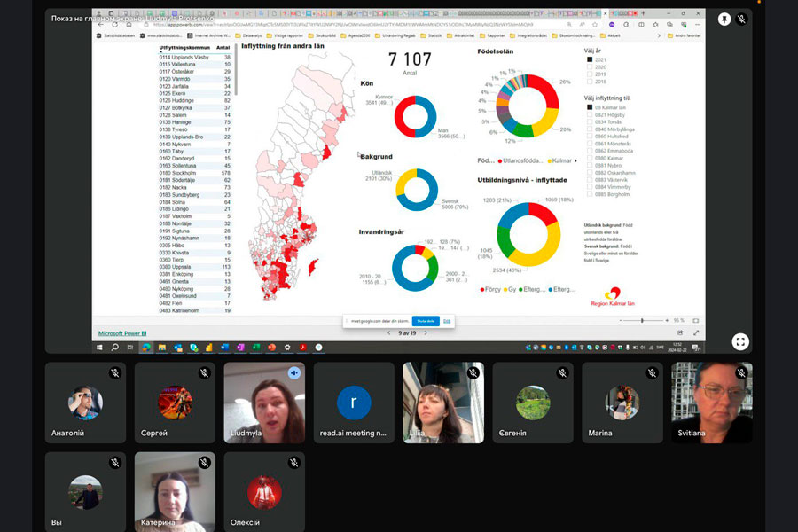The image size is (798, 532).
Task: Check 0821 Högsby municipality filter
Action: click(x=590, y=114)
